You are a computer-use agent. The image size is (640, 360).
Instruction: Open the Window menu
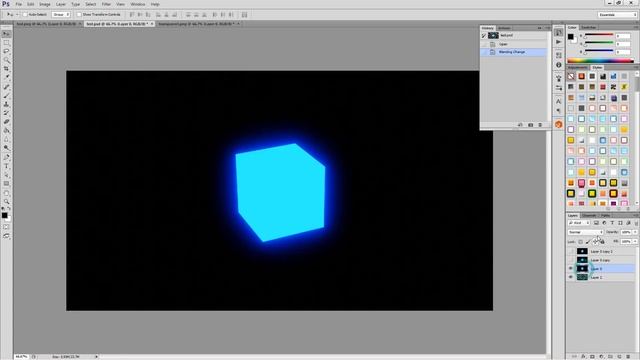point(138,4)
